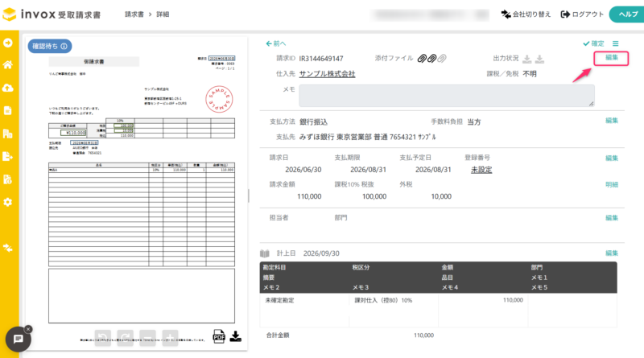Click the 不明 taxable status value
This screenshot has height=358, width=644.
(x=530, y=74)
